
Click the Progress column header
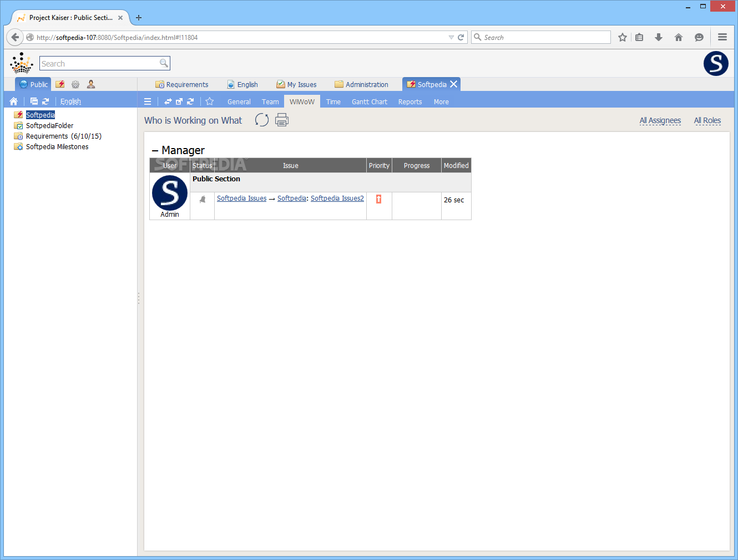pyautogui.click(x=417, y=165)
